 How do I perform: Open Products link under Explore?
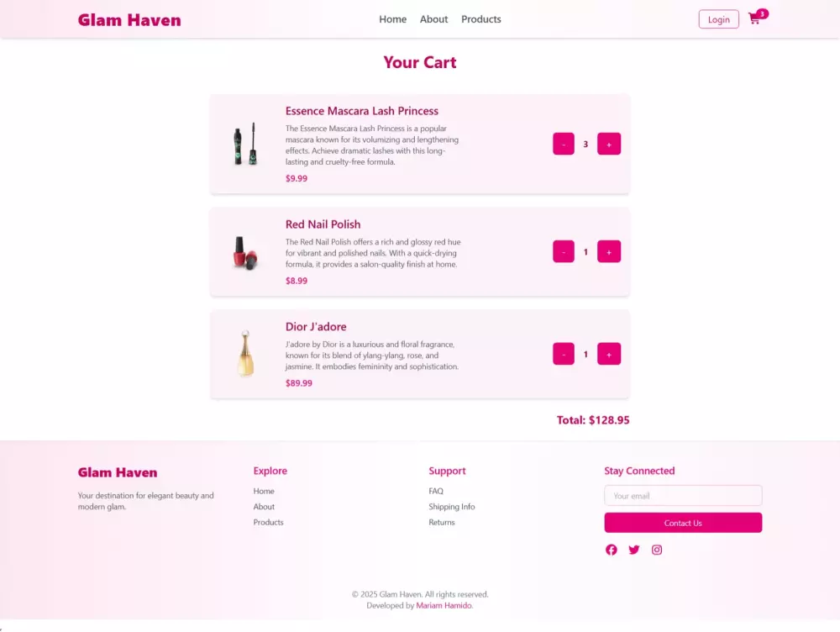269,522
